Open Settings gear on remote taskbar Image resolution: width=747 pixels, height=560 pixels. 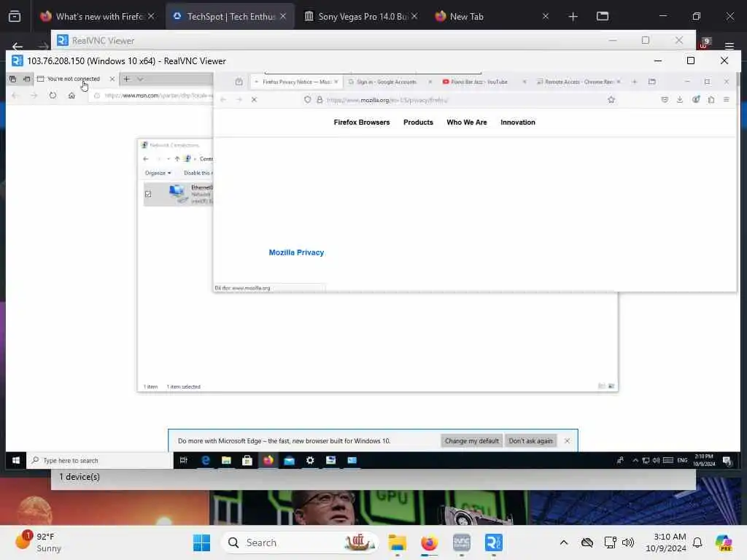click(x=310, y=461)
